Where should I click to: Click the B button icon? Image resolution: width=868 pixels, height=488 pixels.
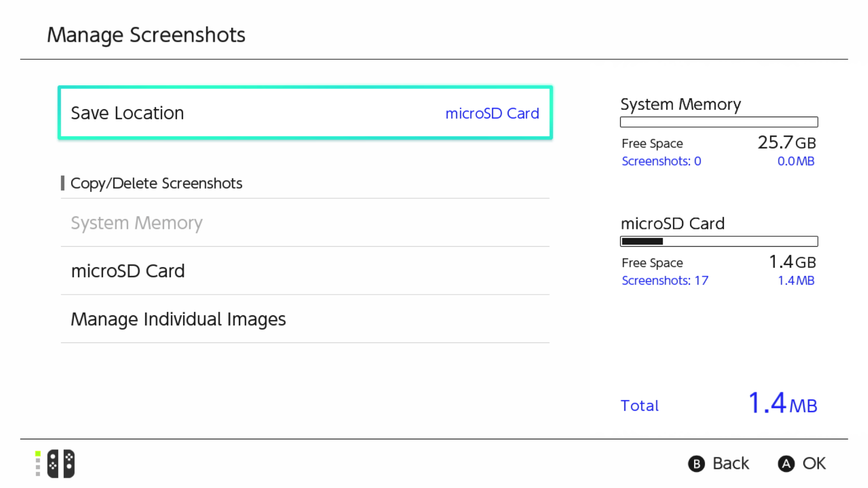(x=696, y=464)
